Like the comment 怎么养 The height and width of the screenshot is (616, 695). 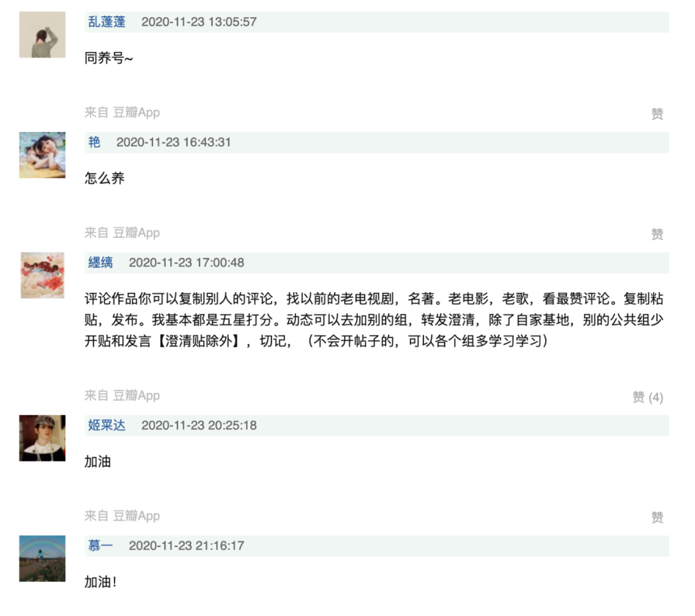[657, 234]
